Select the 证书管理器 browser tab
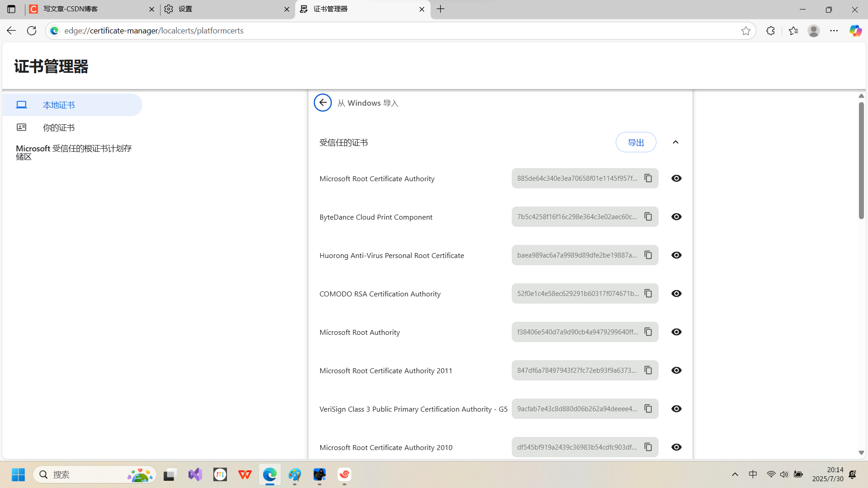 click(x=362, y=9)
